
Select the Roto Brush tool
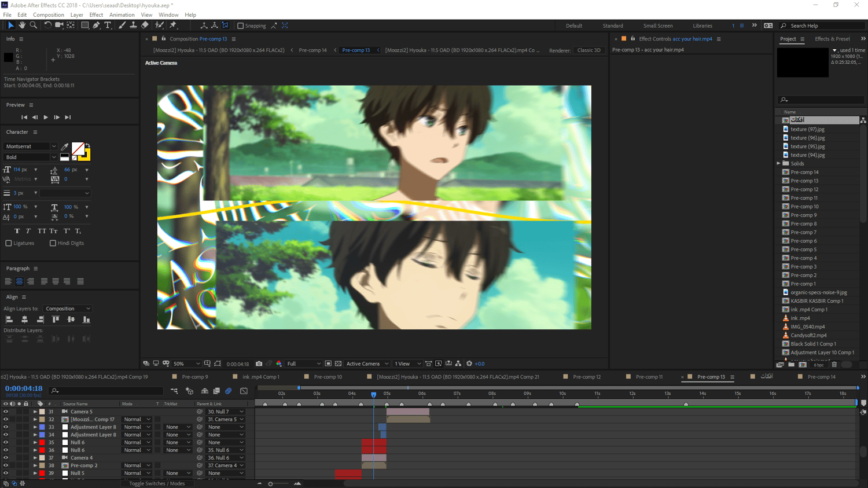coord(159,25)
